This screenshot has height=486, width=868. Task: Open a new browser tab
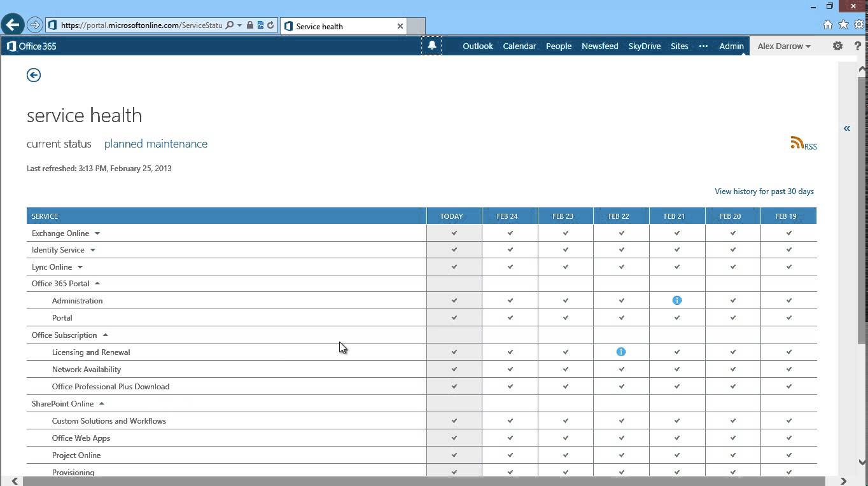416,26
